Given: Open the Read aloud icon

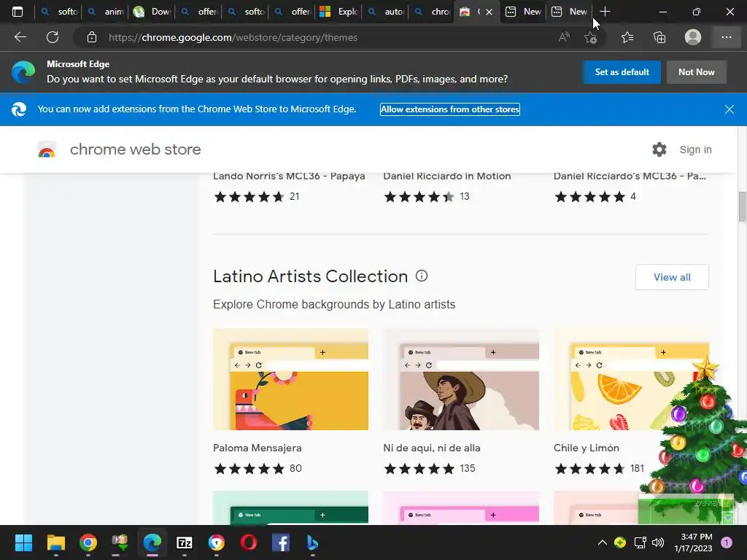Looking at the screenshot, I should [564, 37].
